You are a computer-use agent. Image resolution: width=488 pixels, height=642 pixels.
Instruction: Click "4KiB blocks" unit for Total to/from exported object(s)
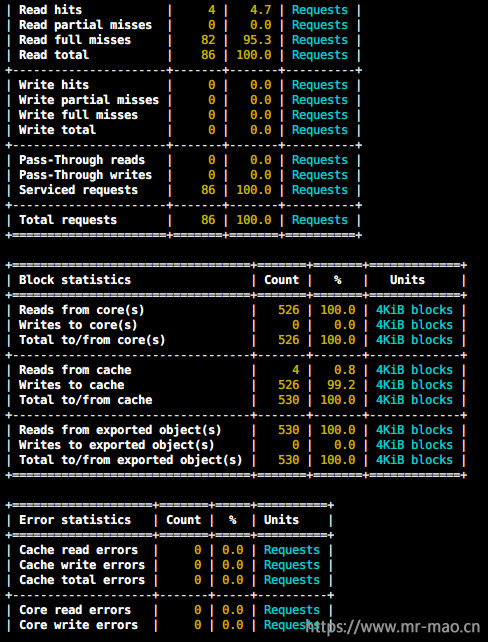coord(414,460)
